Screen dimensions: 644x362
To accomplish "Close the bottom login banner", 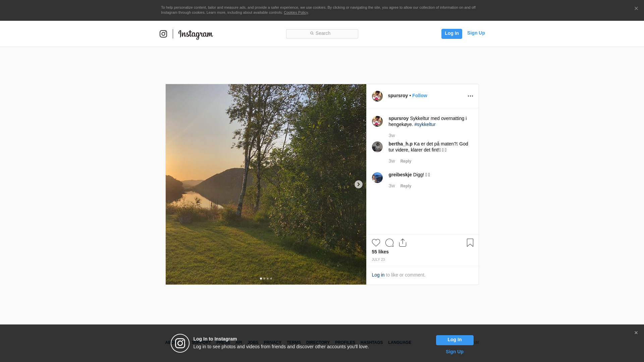I will (636, 333).
